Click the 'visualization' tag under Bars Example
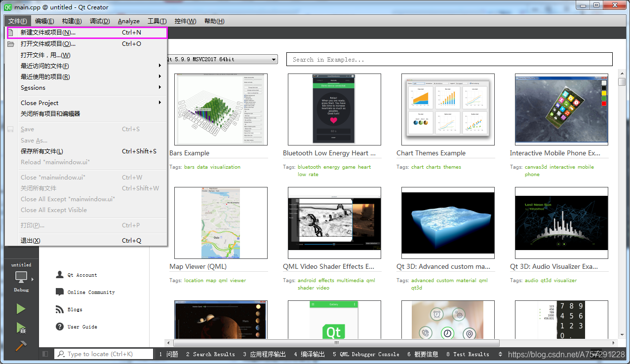 pyautogui.click(x=225, y=167)
